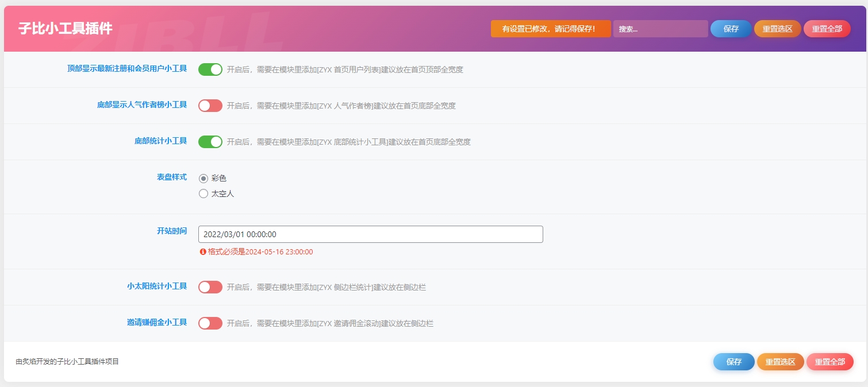
Task: Click the orange 有设置已修改 save reminder
Action: pos(550,29)
